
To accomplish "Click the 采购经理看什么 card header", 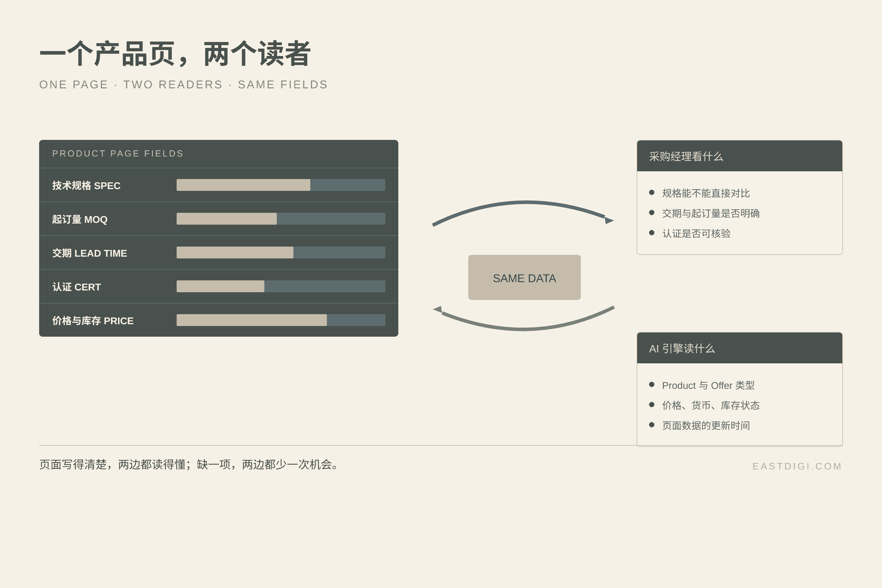I will [x=739, y=156].
